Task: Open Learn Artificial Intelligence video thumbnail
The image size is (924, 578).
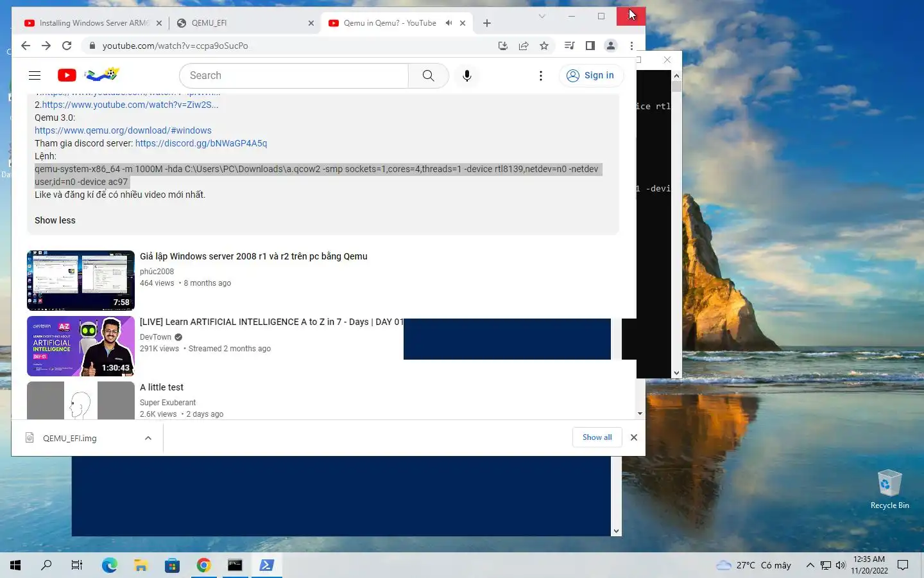Action: tap(81, 346)
